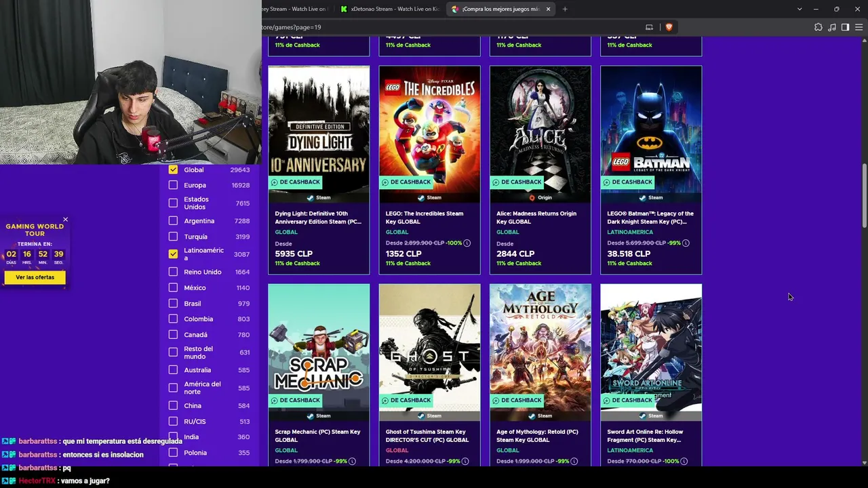868x488 pixels.
Task: Select the '¡Compra los mejores juegos' tab
Action: [x=501, y=9]
